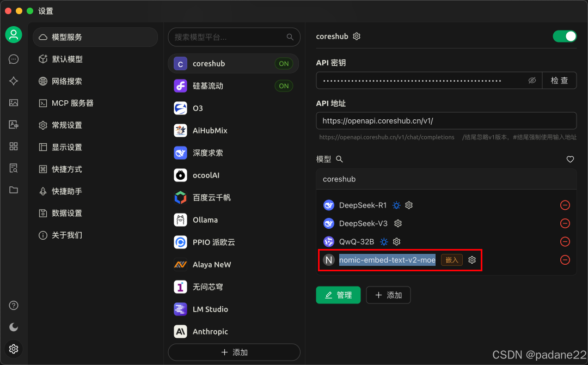Open the user avatar profile
588x365 pixels.
click(14, 34)
